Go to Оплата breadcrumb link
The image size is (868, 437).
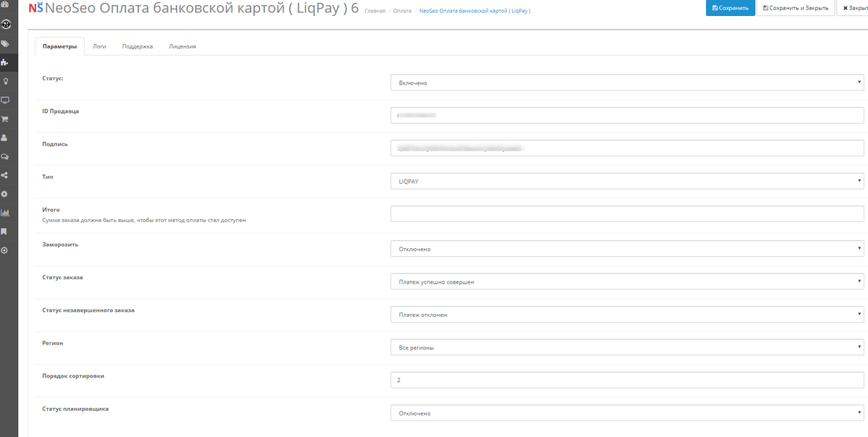(403, 11)
